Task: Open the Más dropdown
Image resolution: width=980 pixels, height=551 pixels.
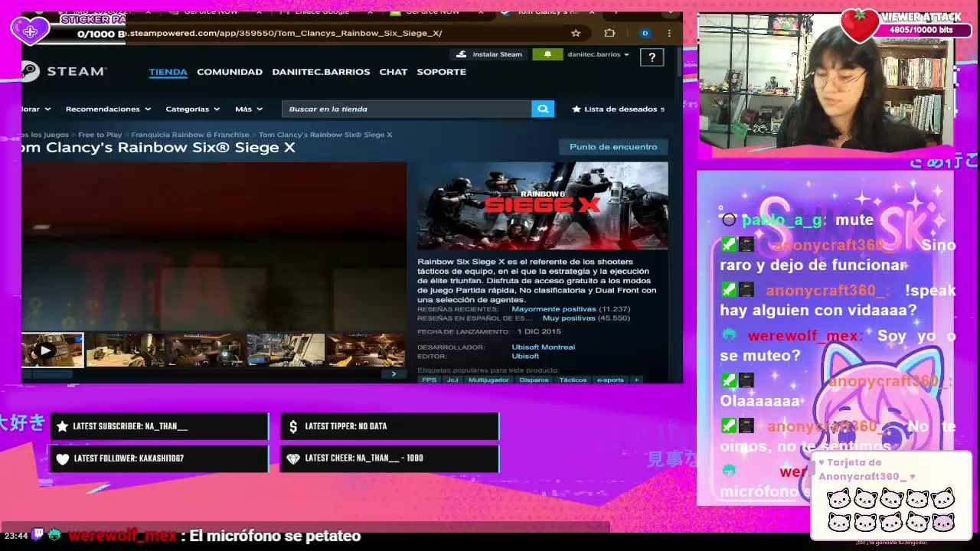Action: pyautogui.click(x=249, y=109)
